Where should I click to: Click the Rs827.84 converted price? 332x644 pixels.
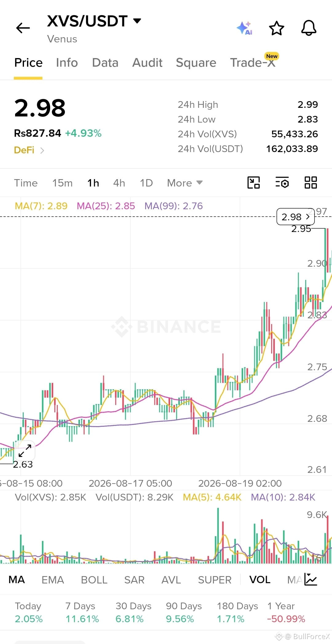[38, 133]
